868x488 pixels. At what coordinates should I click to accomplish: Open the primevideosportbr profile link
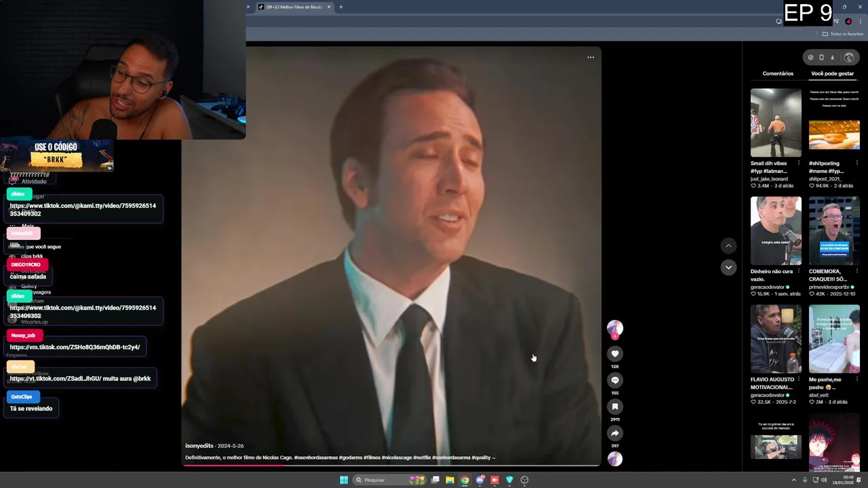coord(829,287)
